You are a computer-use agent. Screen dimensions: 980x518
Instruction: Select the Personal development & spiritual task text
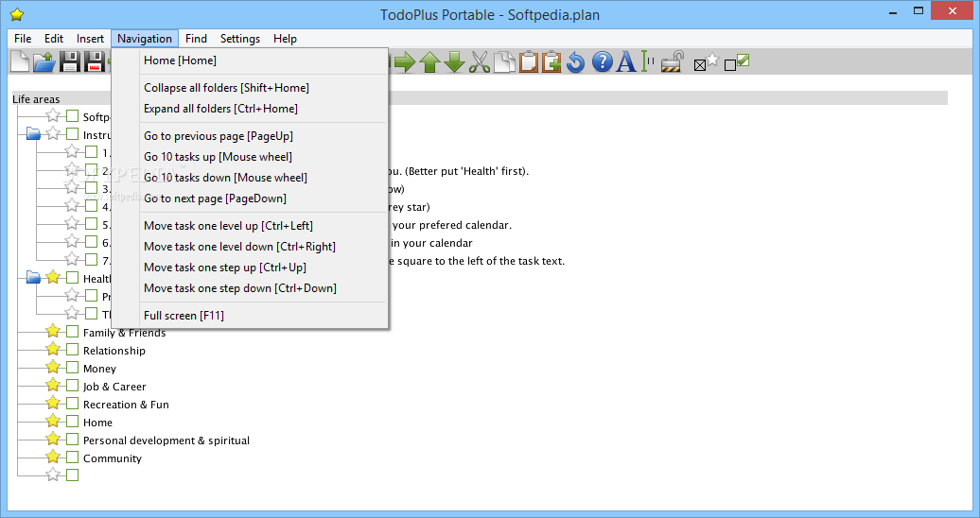pos(166,440)
